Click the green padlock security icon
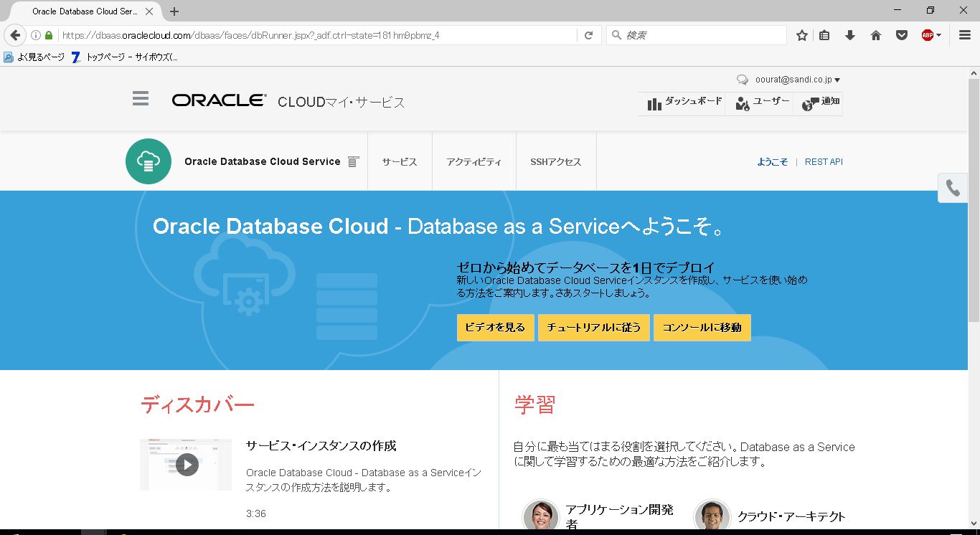Viewport: 980px width, 535px height. (49, 35)
